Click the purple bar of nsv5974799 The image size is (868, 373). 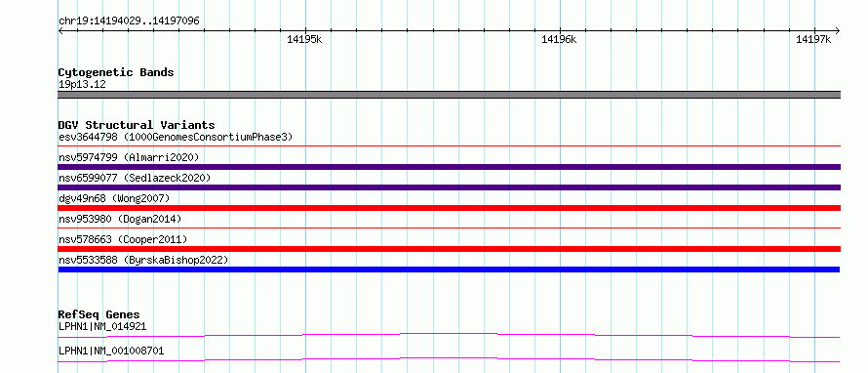tap(449, 167)
